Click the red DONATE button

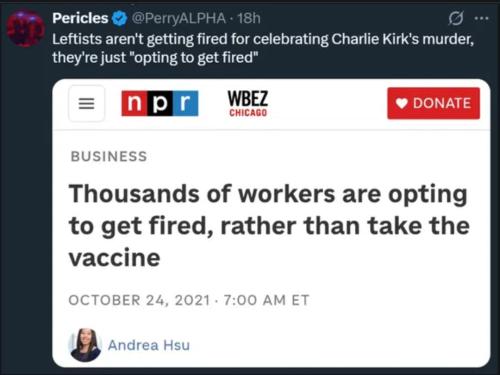(433, 103)
